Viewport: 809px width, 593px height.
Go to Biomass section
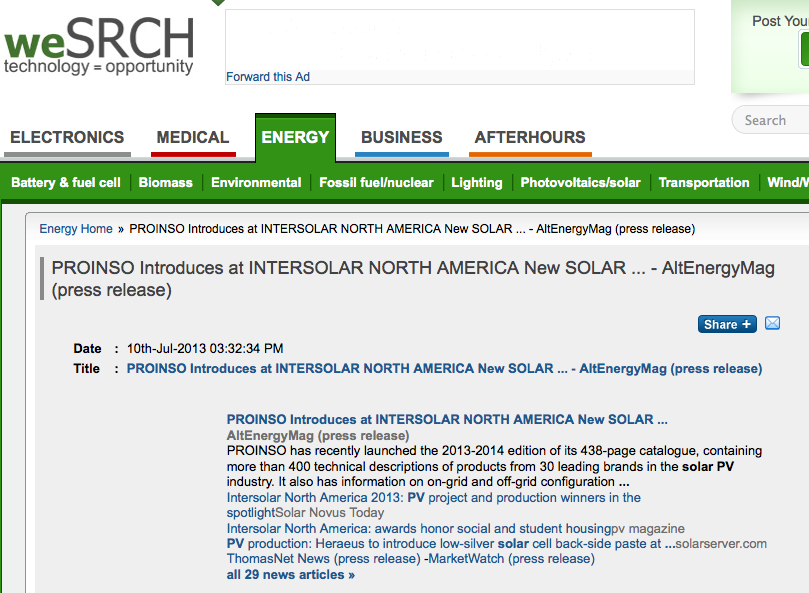pyautogui.click(x=166, y=183)
